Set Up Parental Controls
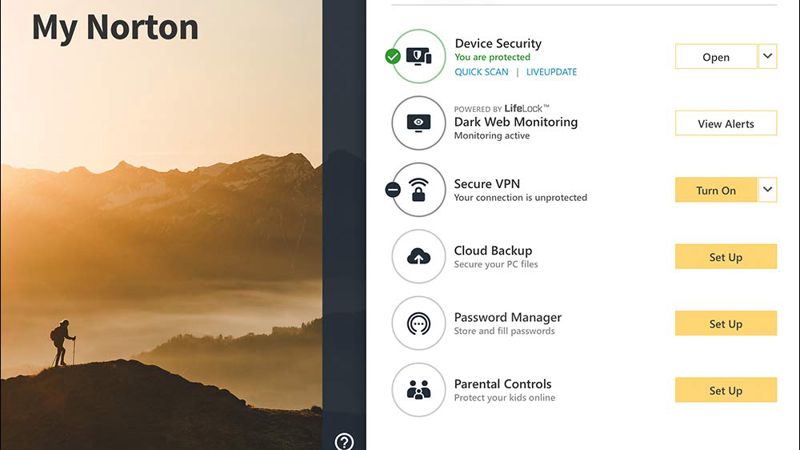Image resolution: width=800 pixels, height=450 pixels. point(726,390)
